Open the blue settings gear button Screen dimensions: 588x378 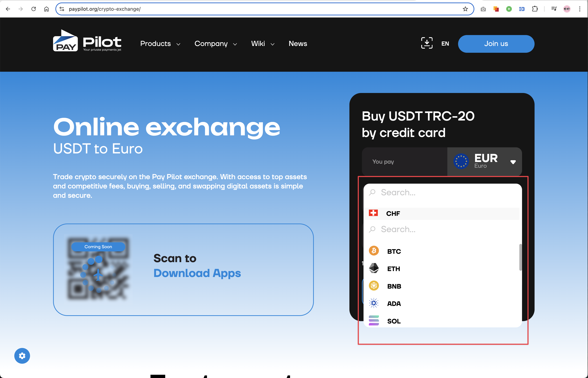[22, 356]
